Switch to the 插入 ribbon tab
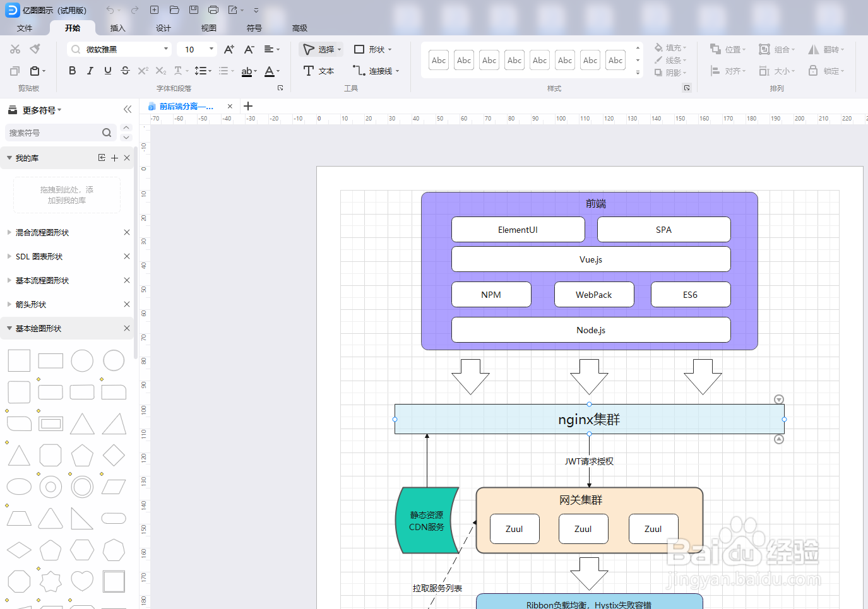This screenshot has height=609, width=868. (x=118, y=28)
